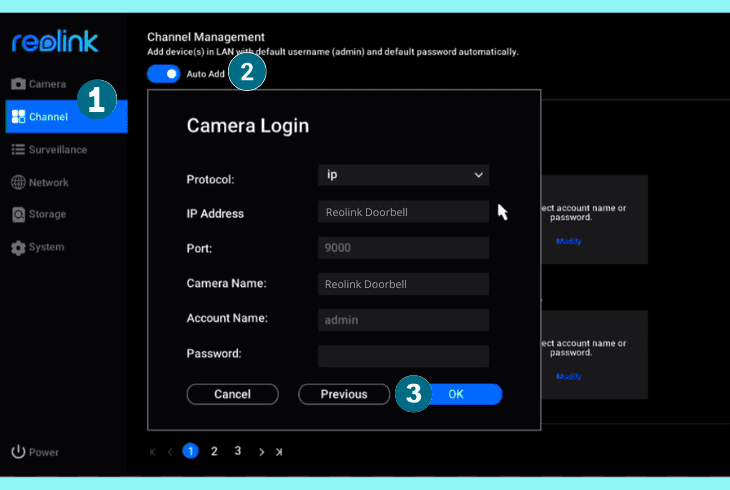Go to Network settings
730x490 pixels.
[x=40, y=182]
